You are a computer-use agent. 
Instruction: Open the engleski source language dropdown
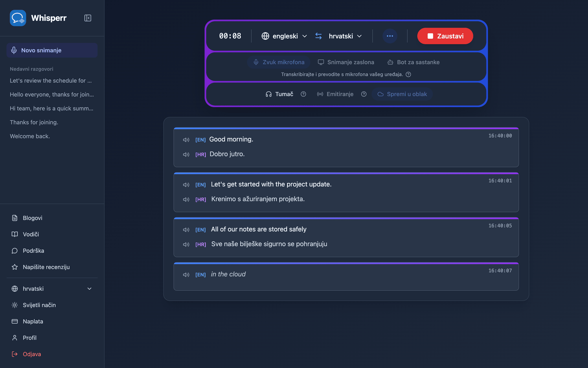pyautogui.click(x=284, y=36)
